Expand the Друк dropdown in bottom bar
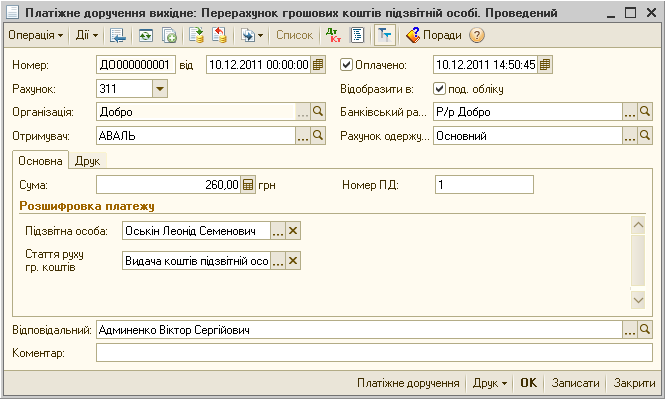 (x=490, y=383)
